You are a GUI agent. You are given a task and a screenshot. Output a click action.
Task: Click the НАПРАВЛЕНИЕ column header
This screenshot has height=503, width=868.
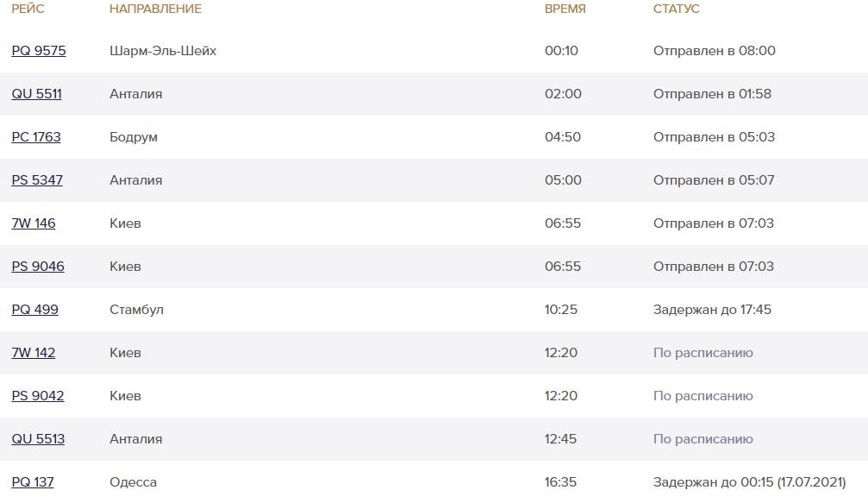(x=155, y=9)
